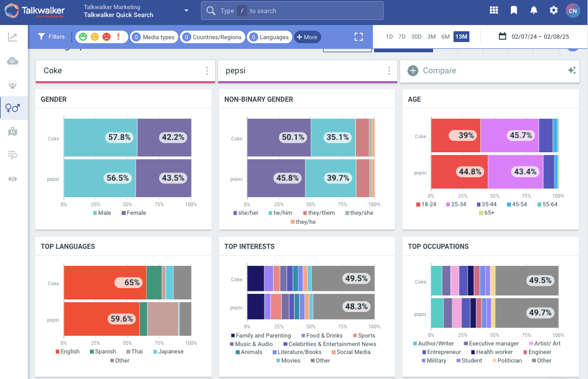Open the notifications bell
This screenshot has height=379, width=588.
tap(534, 10)
